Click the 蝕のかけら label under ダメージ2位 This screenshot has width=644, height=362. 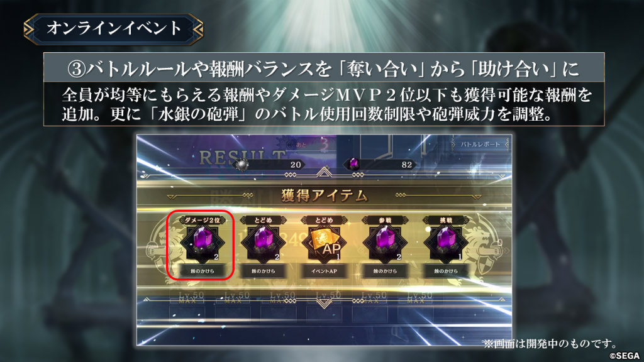[x=202, y=271]
